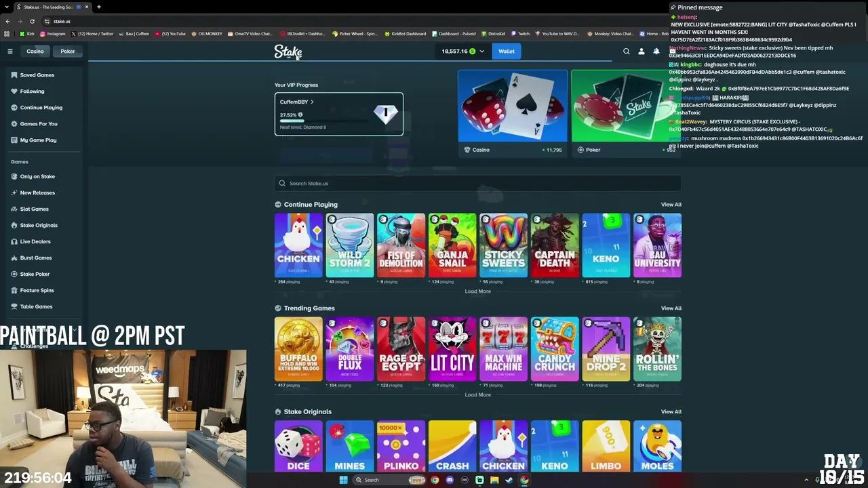Screen dimensions: 868x488
Task: Open Chrome's tab search dropdown arrow
Action: tap(7, 7)
